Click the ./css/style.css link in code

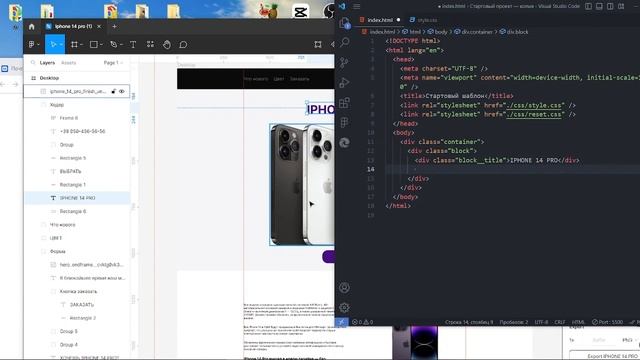pyautogui.click(x=534, y=105)
